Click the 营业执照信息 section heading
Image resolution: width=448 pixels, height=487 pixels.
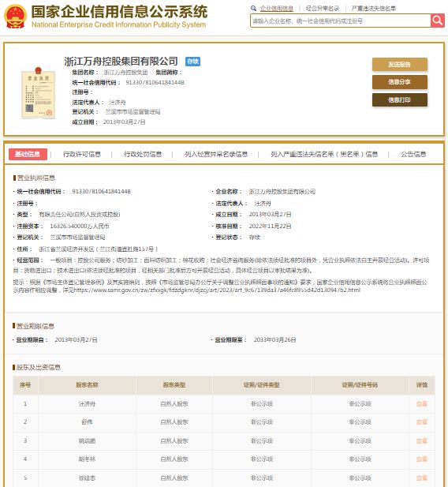pyautogui.click(x=36, y=178)
